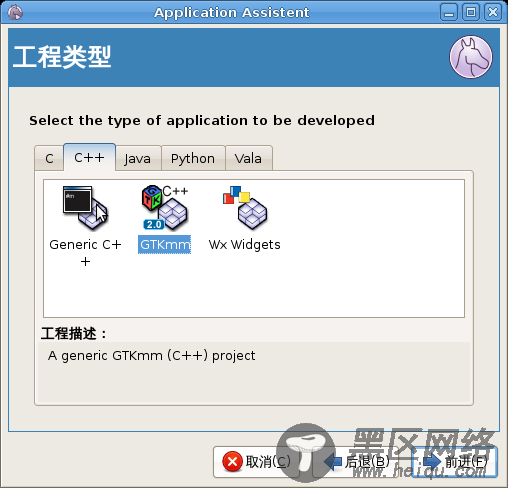Screen dimensions: 508x488
Task: Switch to the C tab
Action: click(x=49, y=158)
